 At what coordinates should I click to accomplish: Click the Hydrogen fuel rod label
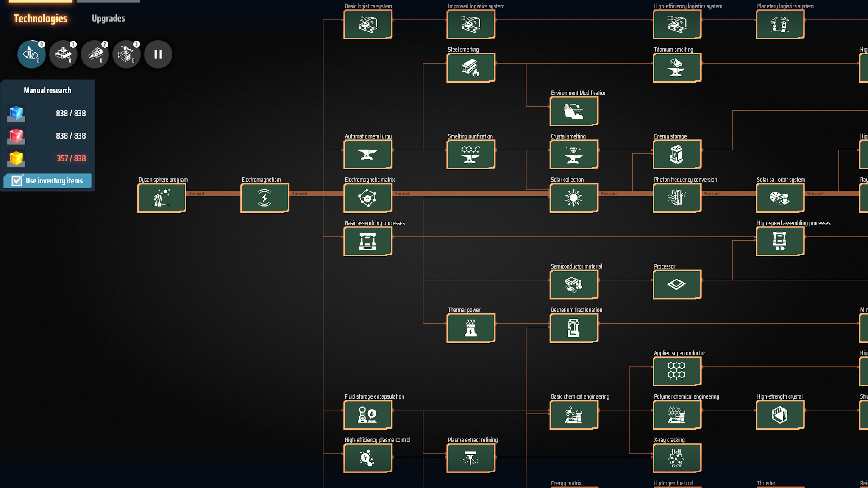(673, 483)
